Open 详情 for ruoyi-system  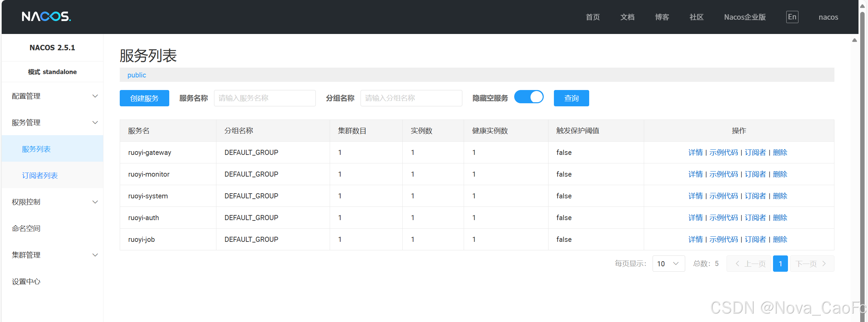coord(695,196)
